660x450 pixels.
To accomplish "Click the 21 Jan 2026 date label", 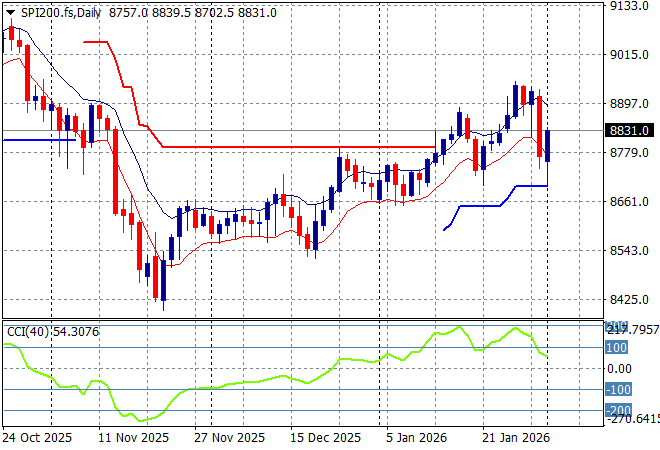I will click(516, 438).
